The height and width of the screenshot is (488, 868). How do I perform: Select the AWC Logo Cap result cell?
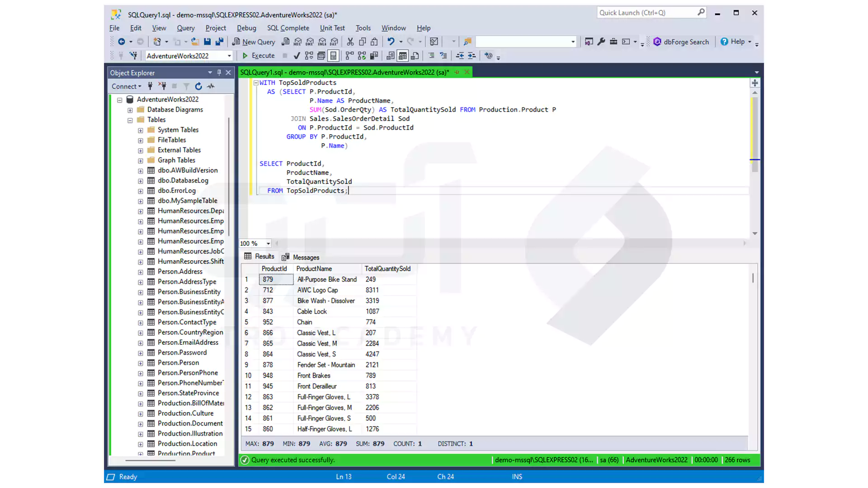tap(327, 290)
